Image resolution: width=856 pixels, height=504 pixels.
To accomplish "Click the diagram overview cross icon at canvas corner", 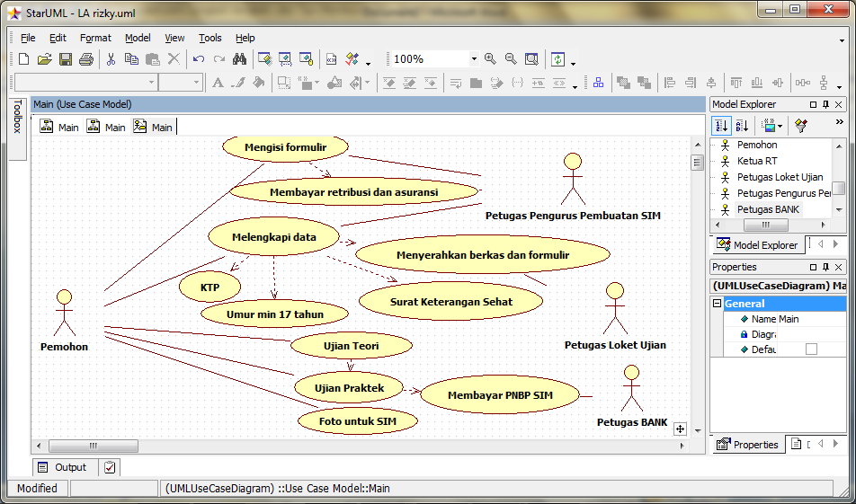I will click(x=680, y=429).
